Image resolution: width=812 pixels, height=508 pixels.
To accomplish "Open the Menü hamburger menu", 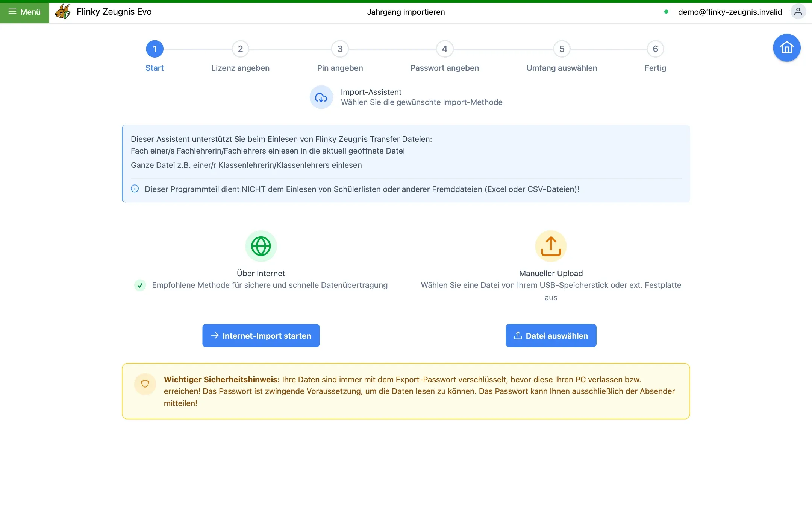I will click(24, 12).
